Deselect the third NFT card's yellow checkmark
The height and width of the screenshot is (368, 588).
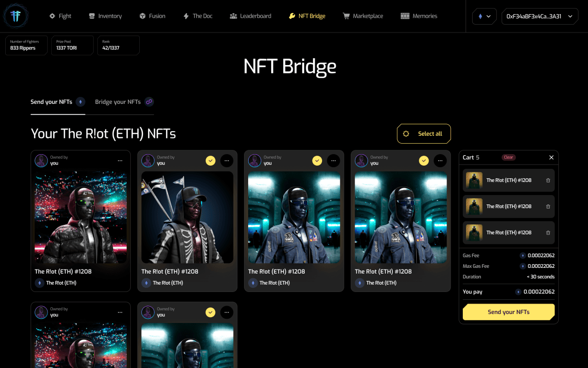(317, 161)
